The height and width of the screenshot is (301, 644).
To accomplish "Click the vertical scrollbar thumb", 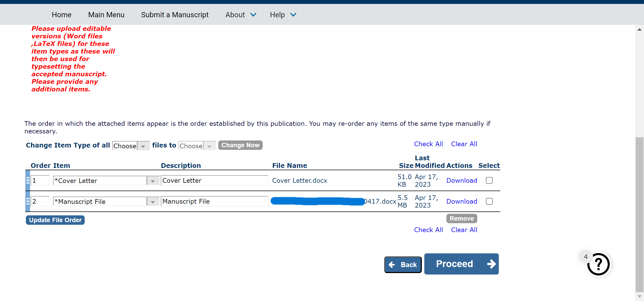I will coord(639,214).
